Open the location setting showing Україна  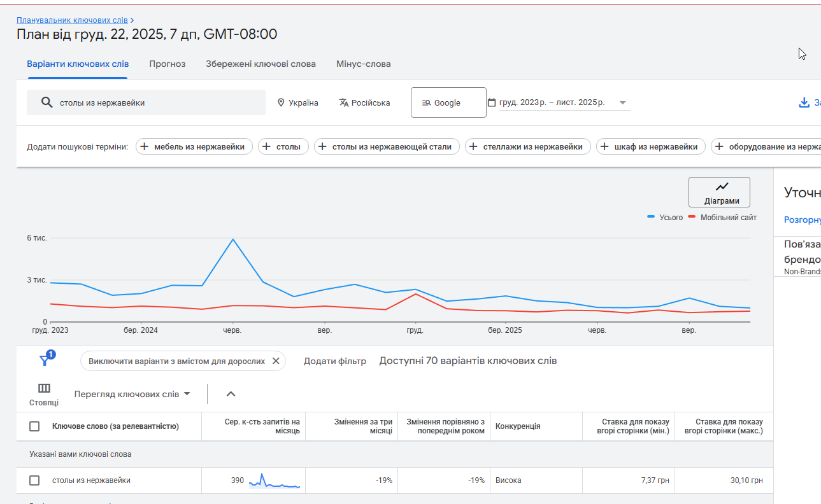pyautogui.click(x=298, y=102)
